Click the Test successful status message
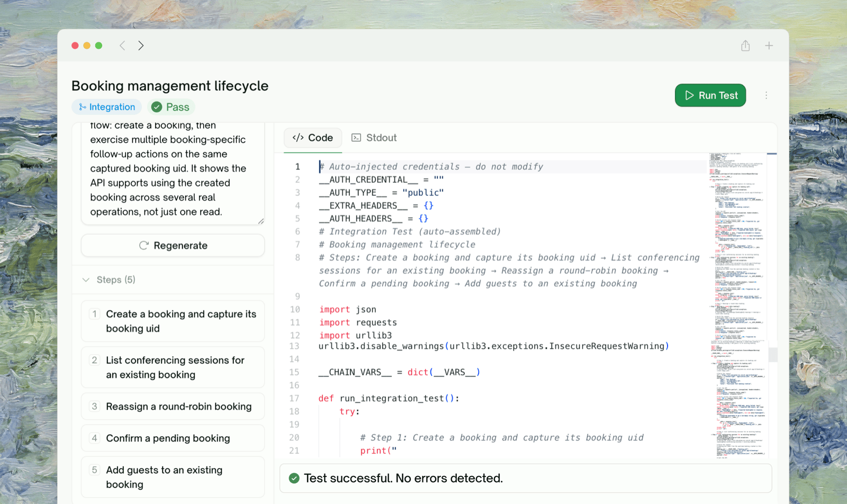847x504 pixels. tap(403, 479)
